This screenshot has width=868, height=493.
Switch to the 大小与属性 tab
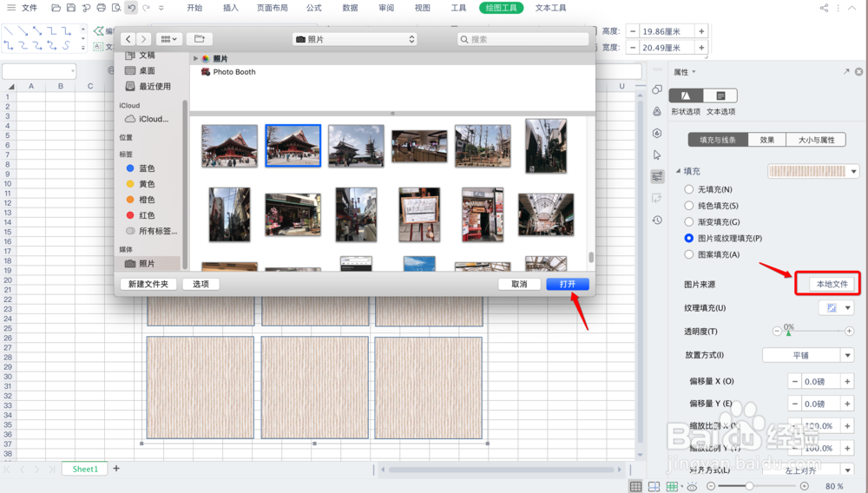point(816,140)
